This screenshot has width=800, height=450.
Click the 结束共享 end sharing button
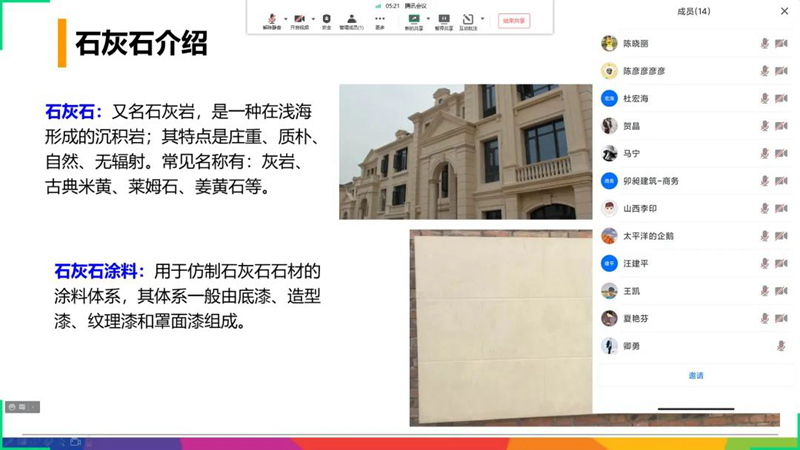514,21
